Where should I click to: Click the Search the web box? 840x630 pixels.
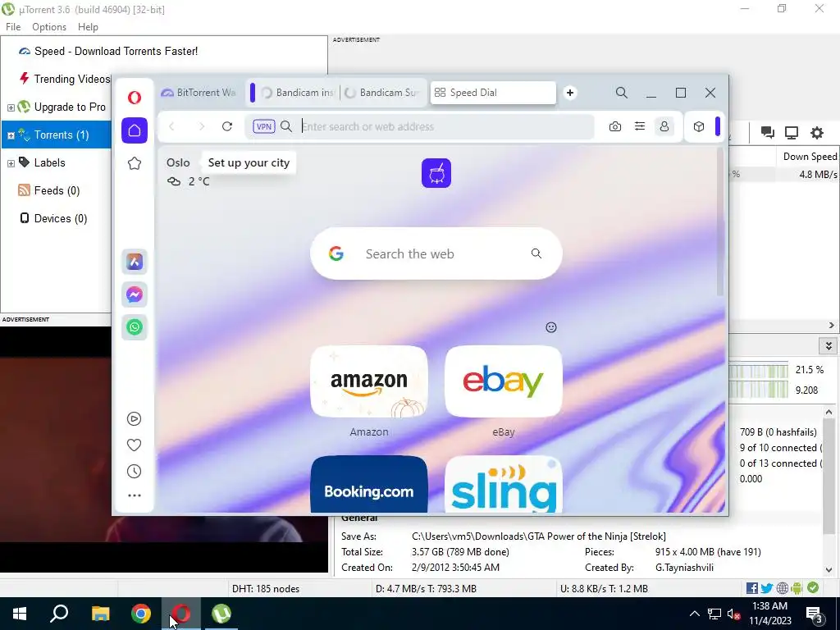[x=436, y=253]
